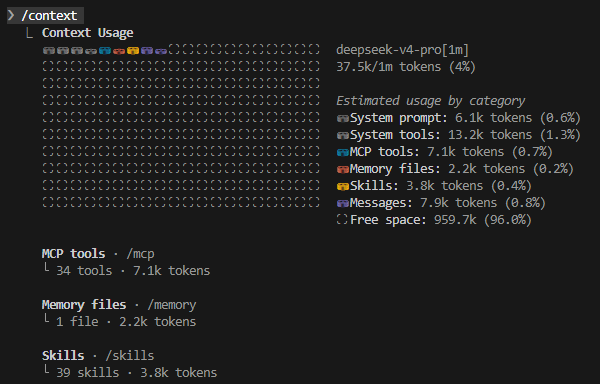
Task: Click the 39 skills · 3.8k tokens line
Action: pyautogui.click(x=137, y=373)
